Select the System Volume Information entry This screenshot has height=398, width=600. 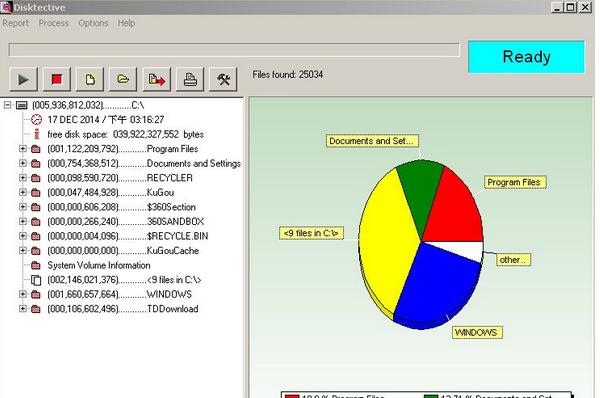(99, 265)
